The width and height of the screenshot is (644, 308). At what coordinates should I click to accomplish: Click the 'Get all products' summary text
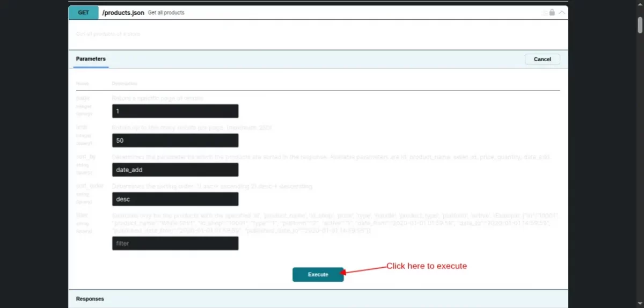click(x=166, y=12)
